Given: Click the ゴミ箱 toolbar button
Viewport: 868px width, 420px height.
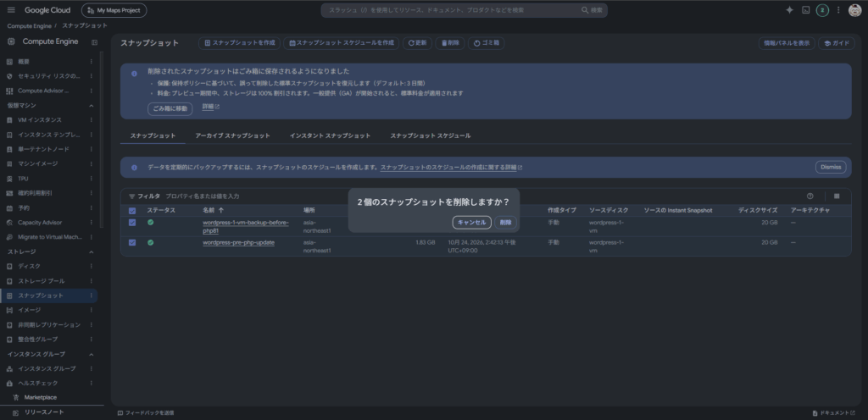Looking at the screenshot, I should (486, 43).
